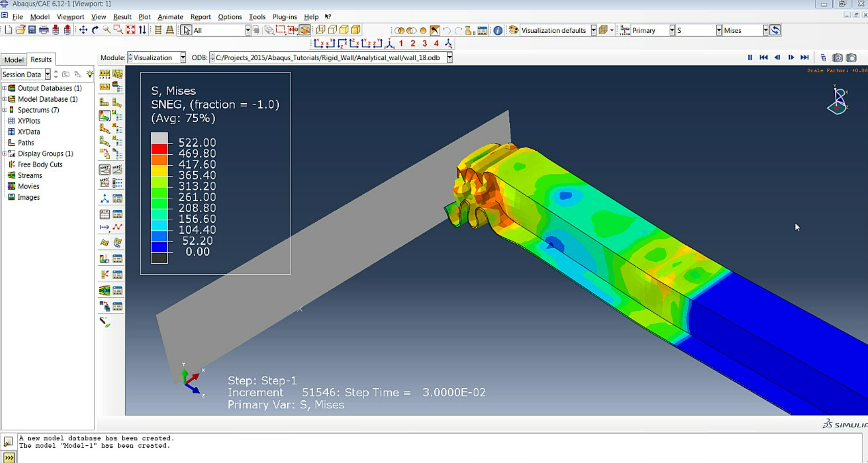Image resolution: width=868 pixels, height=463 pixels.
Task: Expand the Spectrums tree node
Action: (x=5, y=110)
